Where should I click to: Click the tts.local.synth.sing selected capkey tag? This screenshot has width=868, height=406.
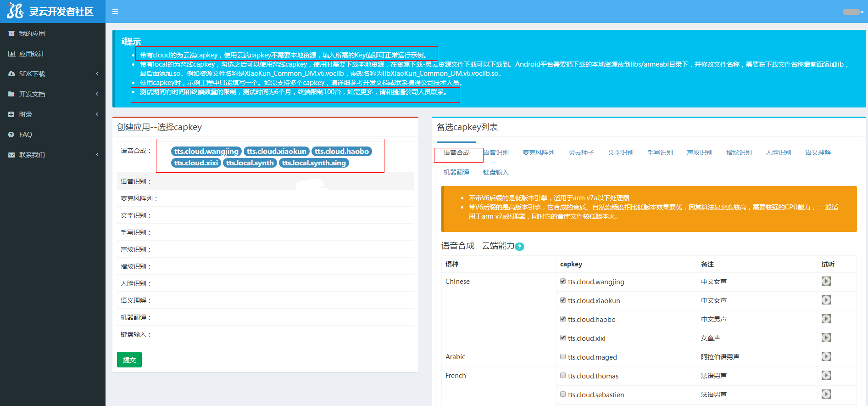314,163
